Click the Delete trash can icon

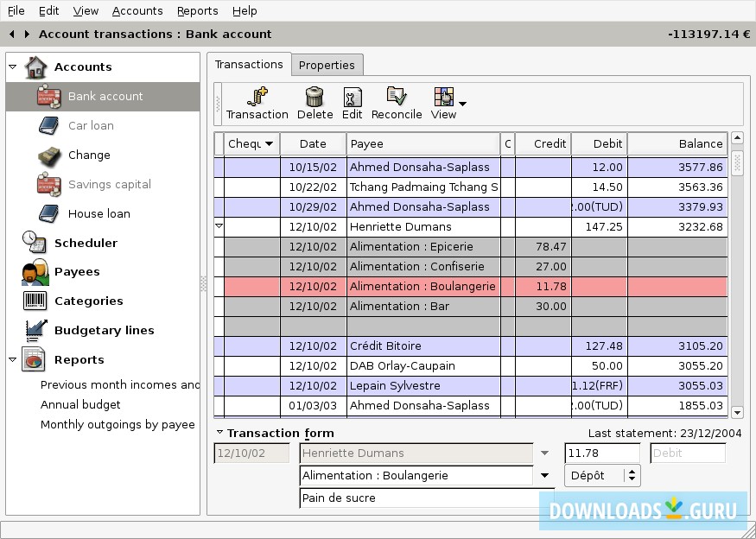coord(314,97)
